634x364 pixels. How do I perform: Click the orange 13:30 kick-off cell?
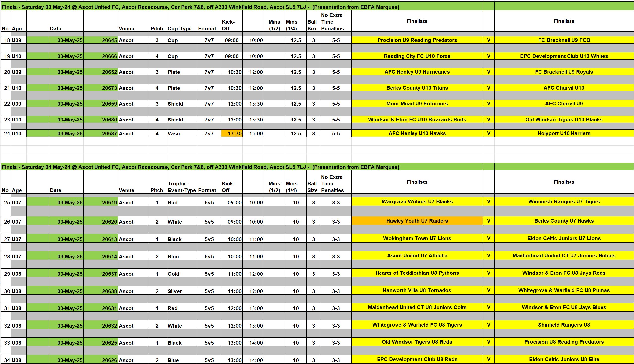[x=232, y=133]
